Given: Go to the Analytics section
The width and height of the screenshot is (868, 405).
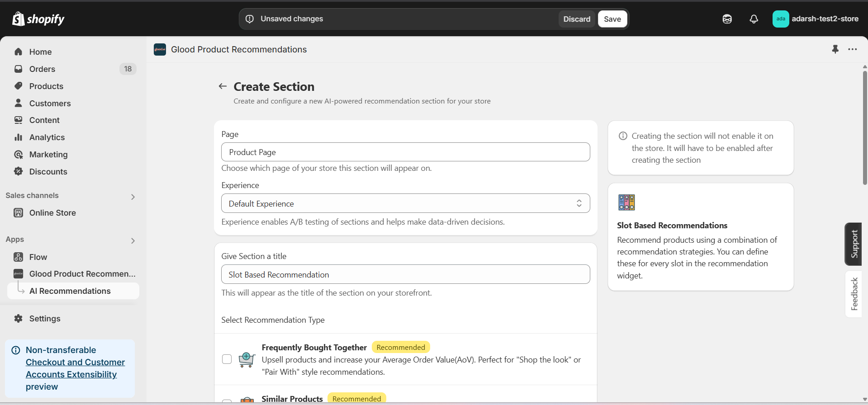Looking at the screenshot, I should click(x=47, y=137).
